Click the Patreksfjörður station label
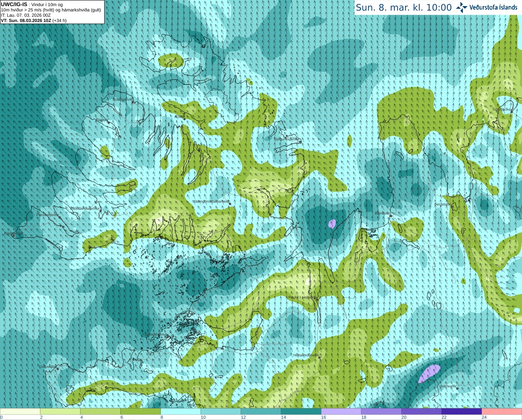 tap(47, 214)
